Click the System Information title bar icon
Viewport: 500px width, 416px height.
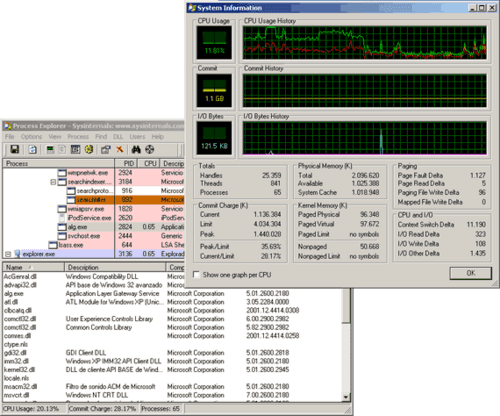(x=192, y=8)
